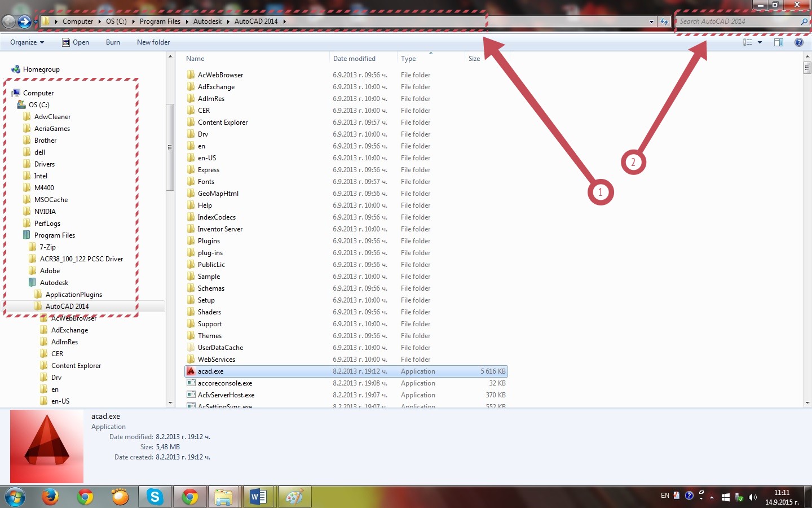Open the address bar history dropdown

(x=652, y=21)
